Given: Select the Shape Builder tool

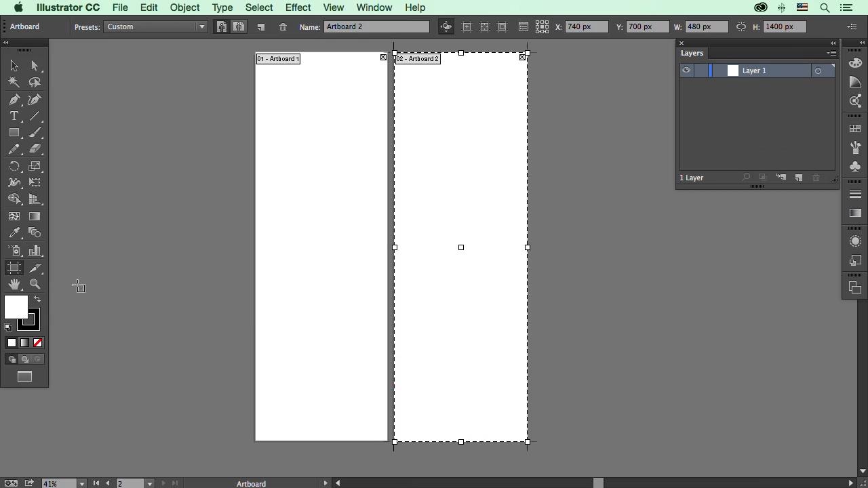Looking at the screenshot, I should [x=14, y=199].
